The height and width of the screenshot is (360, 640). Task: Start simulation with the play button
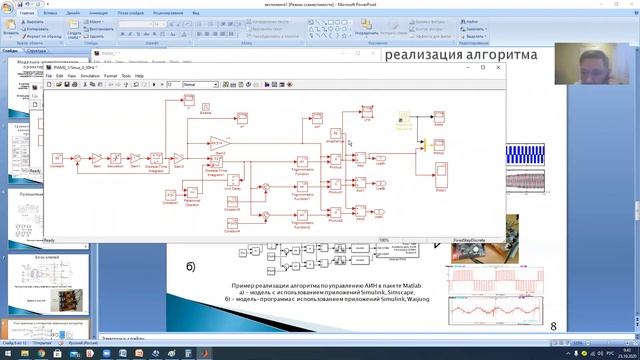[154, 84]
